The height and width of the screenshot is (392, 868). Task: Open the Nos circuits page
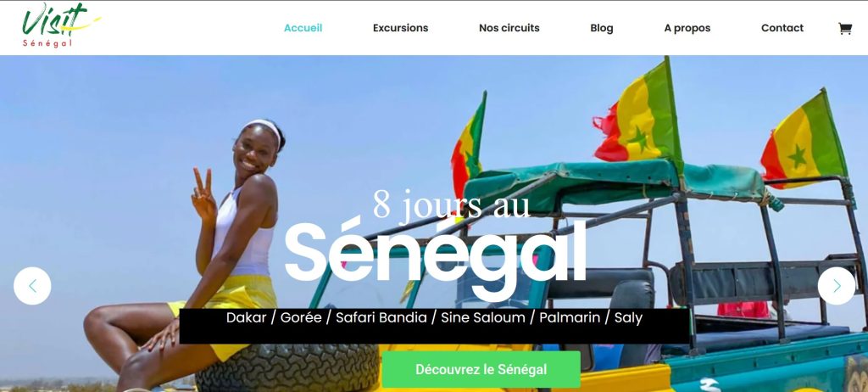(509, 28)
